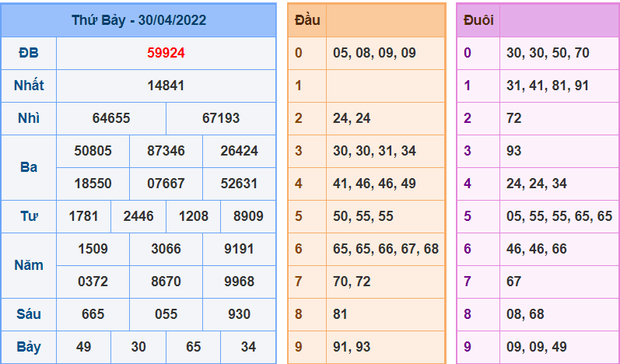Select seventh prize number 30
Image resolution: width=620 pixels, height=364 pixels.
(x=138, y=347)
